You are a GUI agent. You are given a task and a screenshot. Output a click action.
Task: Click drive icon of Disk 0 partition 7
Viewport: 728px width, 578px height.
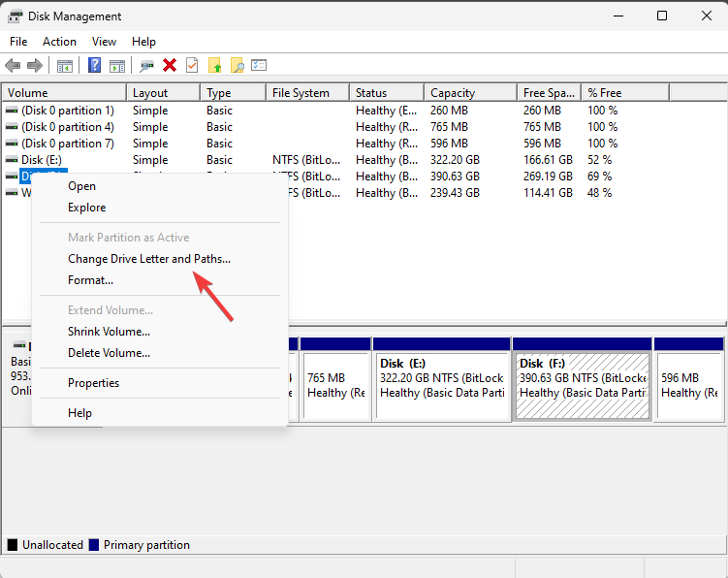pos(12,144)
